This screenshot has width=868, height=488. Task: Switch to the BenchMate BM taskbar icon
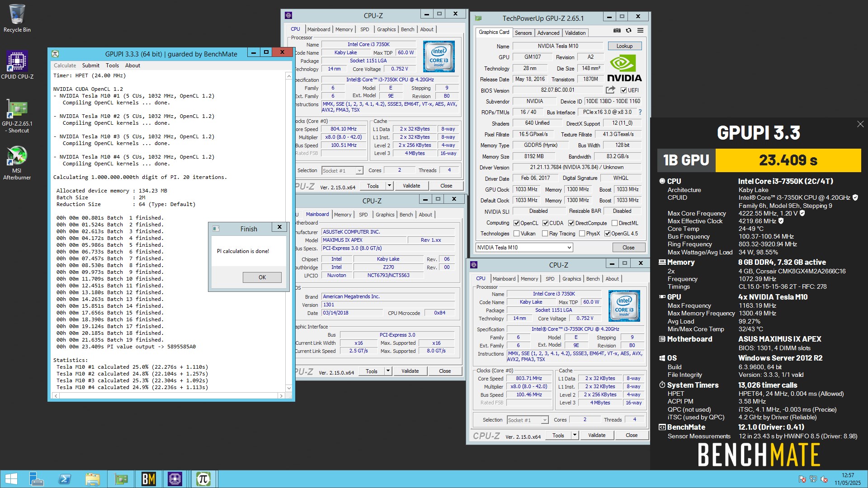point(148,479)
